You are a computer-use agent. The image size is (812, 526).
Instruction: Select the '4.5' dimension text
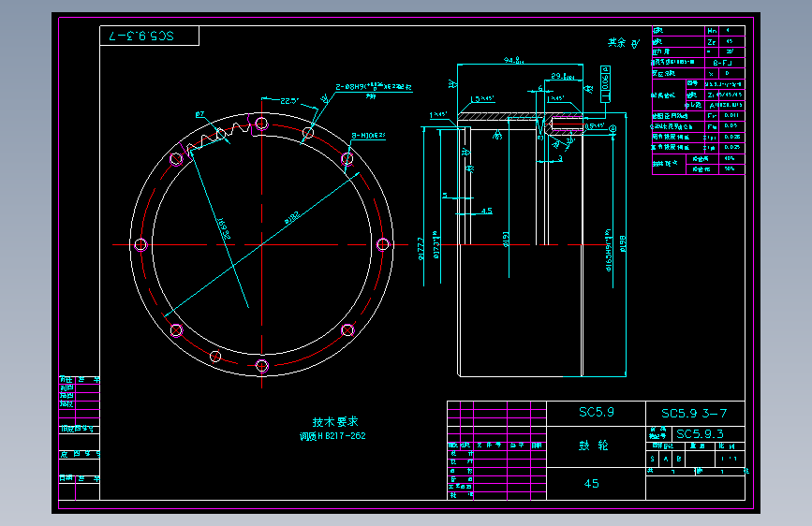click(486, 212)
